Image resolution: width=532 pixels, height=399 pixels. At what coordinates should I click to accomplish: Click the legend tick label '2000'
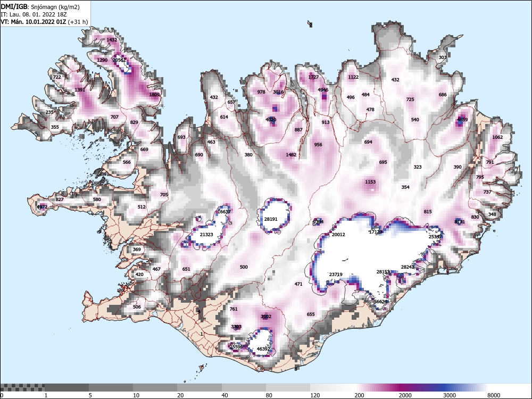pos(405,395)
